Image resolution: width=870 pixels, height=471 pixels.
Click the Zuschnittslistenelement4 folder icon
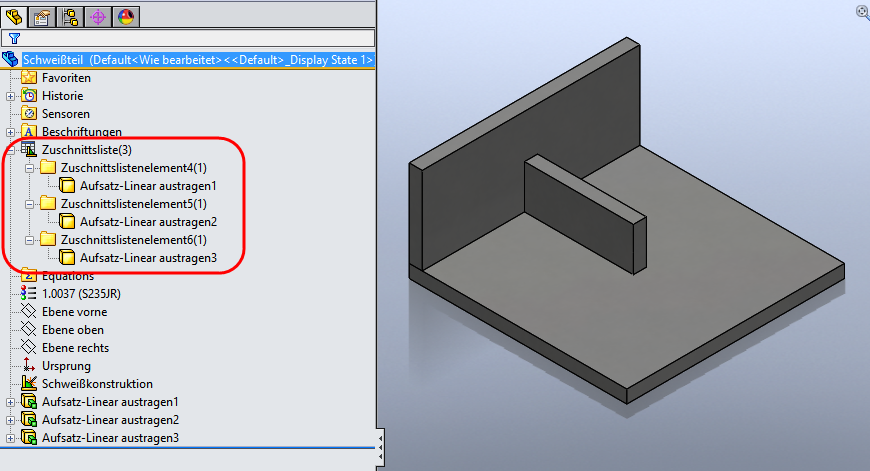click(48, 168)
